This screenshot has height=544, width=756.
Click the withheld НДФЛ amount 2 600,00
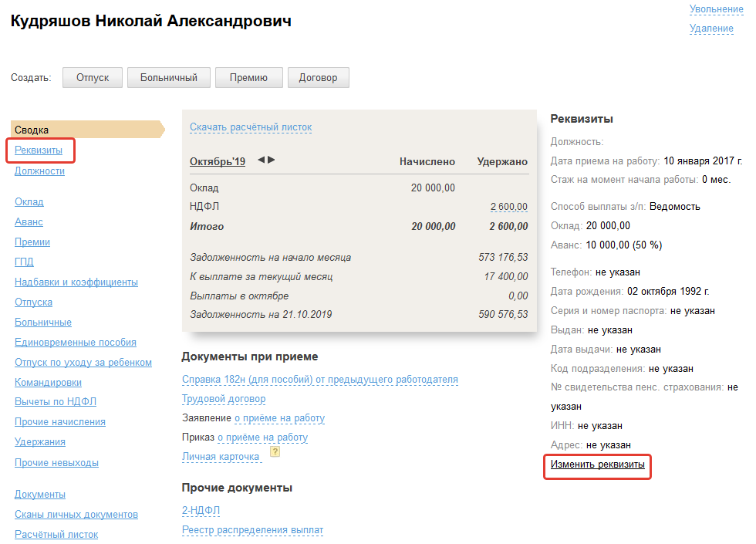coord(508,207)
